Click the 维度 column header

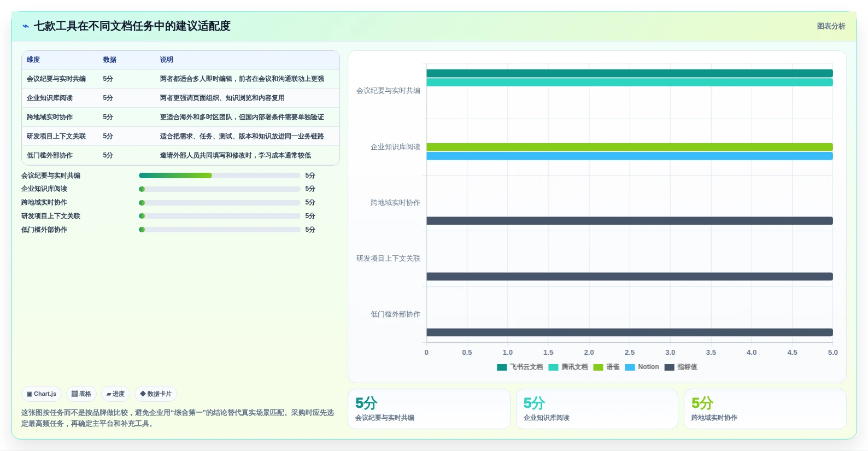[x=33, y=60]
